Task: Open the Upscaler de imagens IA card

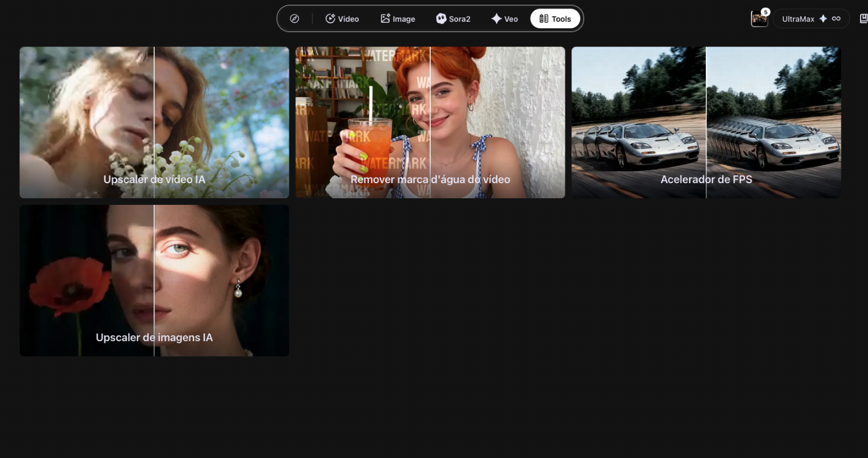Action: pos(154,280)
